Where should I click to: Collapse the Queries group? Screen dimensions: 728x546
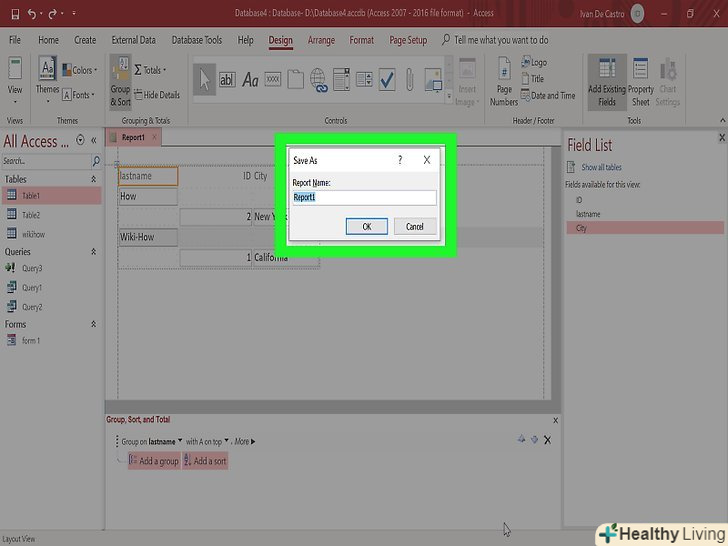click(x=93, y=252)
